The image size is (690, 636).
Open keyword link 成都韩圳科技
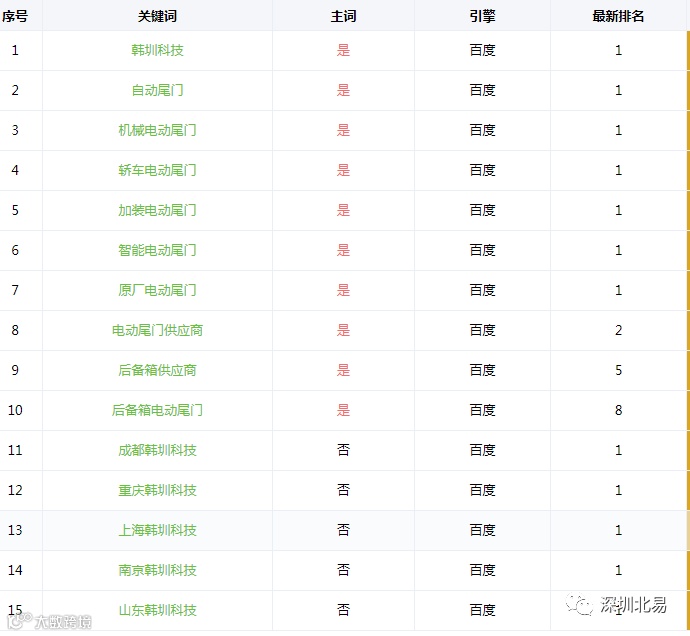coord(157,450)
